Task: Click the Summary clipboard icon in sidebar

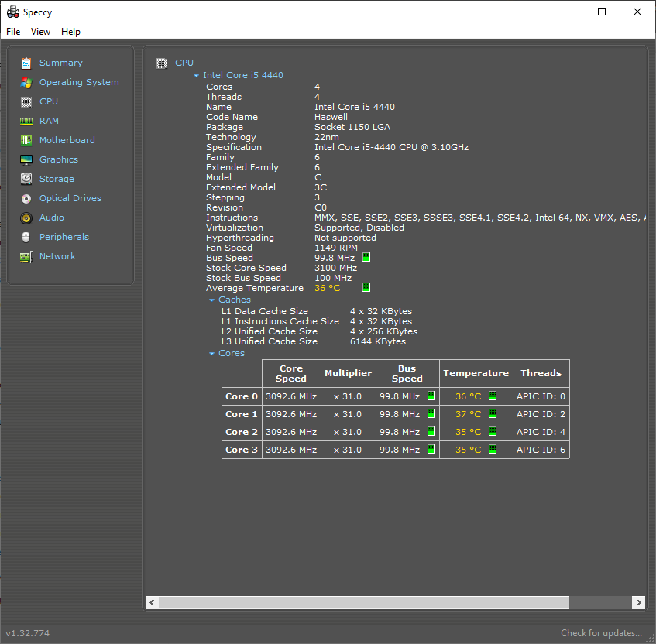Action: [x=26, y=63]
